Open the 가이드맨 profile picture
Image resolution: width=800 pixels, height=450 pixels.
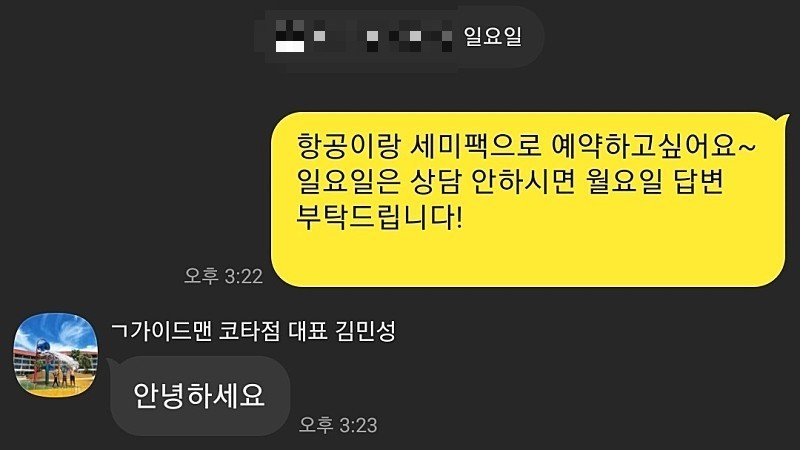point(55,355)
